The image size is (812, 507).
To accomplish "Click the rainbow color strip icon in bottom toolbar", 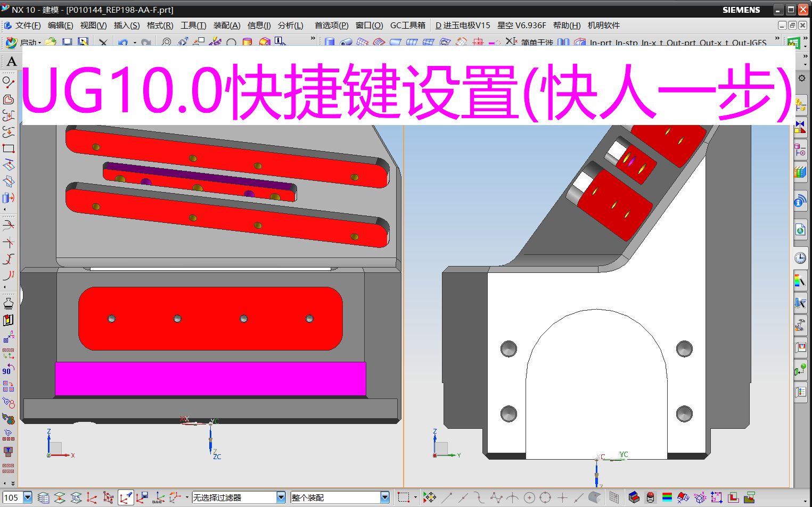I will coord(668,497).
